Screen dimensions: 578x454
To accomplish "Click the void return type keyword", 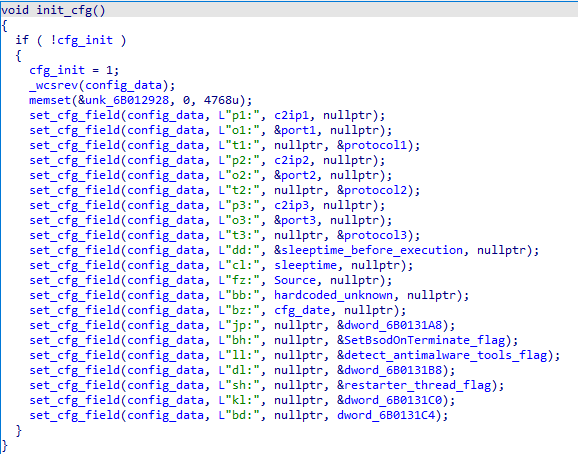I will pyautogui.click(x=15, y=10).
